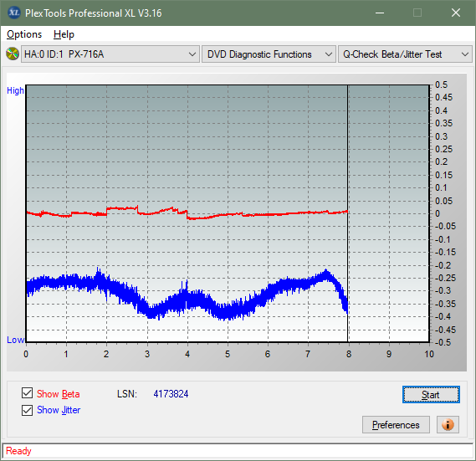Click the disc drive icon beside PX-716A
This screenshot has width=476, height=461.
pos(13,54)
